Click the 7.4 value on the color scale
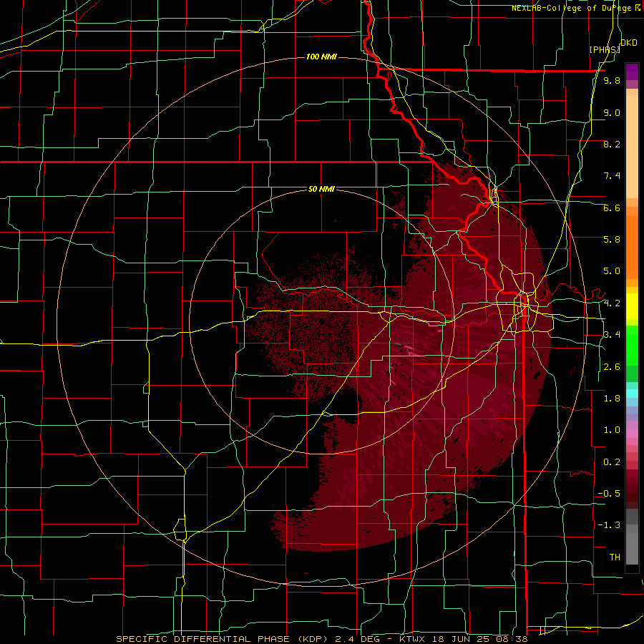Viewport: 644px width, 644px height. pyautogui.click(x=612, y=176)
